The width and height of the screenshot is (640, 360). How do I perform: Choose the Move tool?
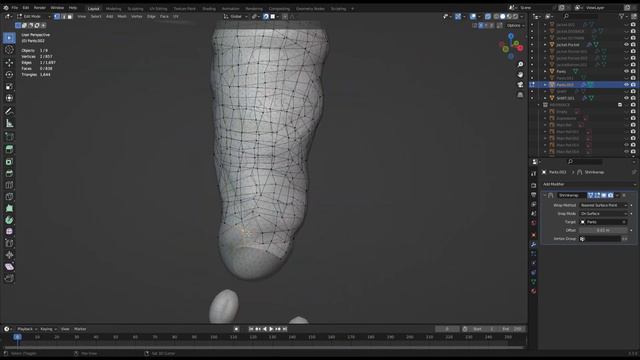pos(9,62)
